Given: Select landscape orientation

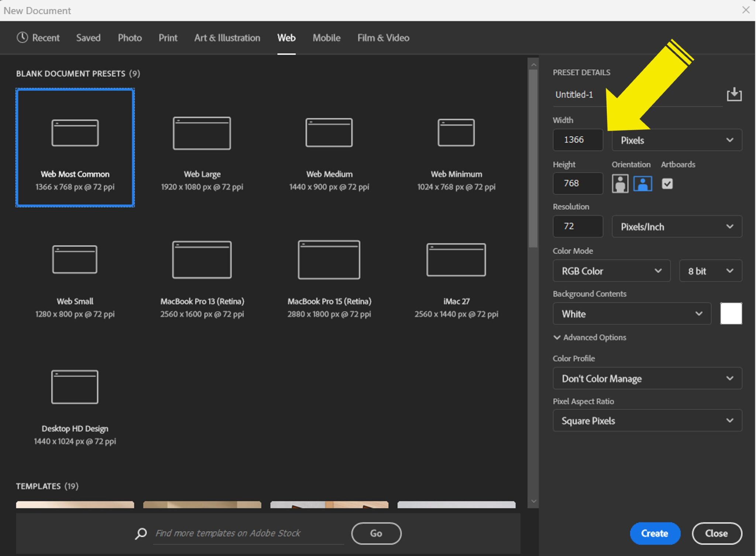Looking at the screenshot, I should (643, 183).
